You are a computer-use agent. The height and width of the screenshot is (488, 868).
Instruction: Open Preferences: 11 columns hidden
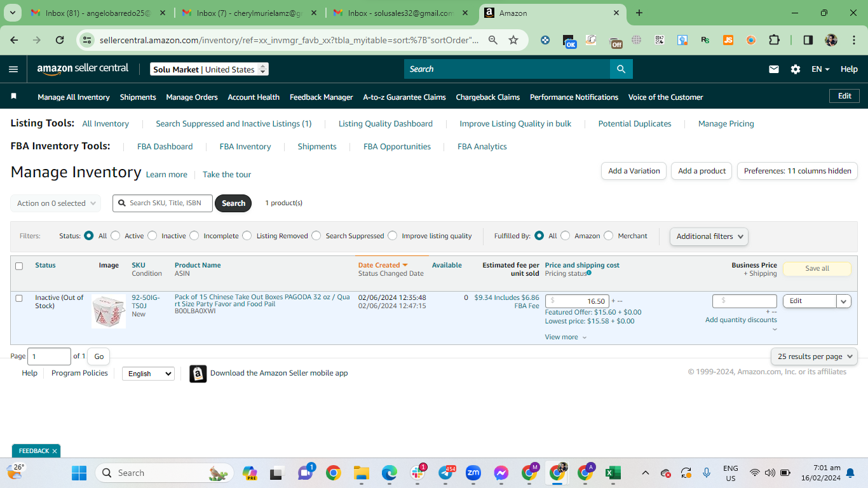[x=797, y=171]
